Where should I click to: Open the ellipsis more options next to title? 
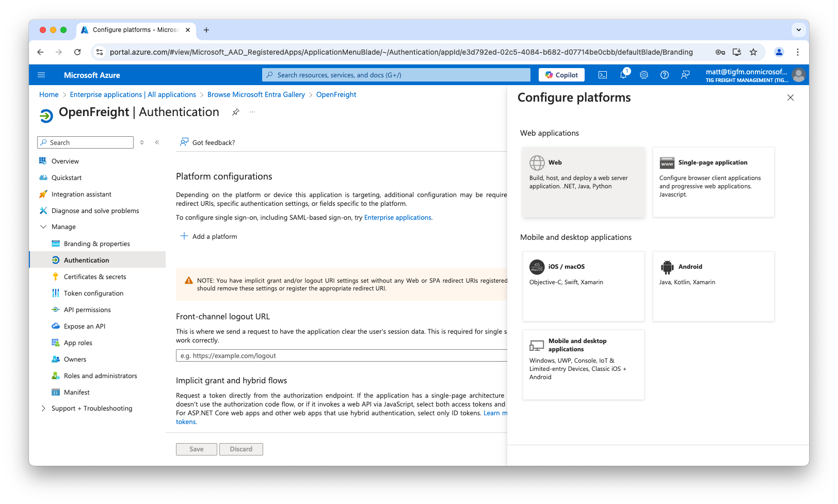(x=252, y=112)
